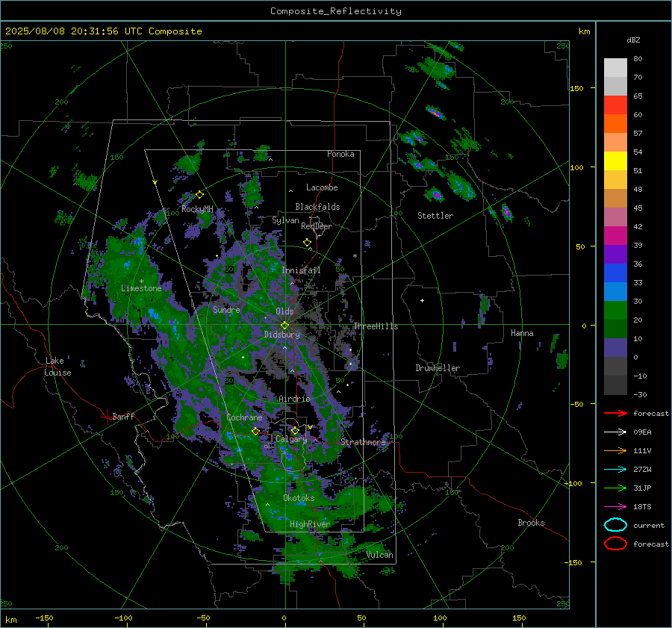
Task: Click the dBZ legend heading
Action: [x=633, y=40]
